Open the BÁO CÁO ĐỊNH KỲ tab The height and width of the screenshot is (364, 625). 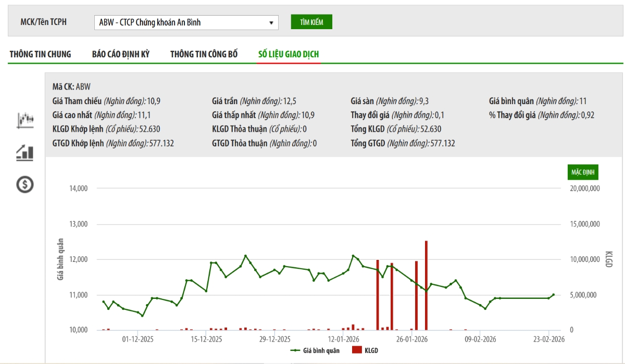pyautogui.click(x=121, y=54)
